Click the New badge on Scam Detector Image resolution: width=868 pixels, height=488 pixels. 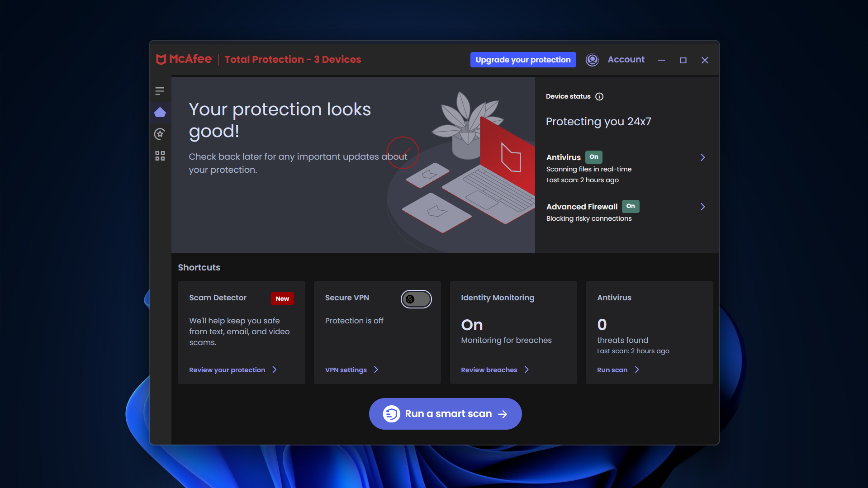pos(282,298)
